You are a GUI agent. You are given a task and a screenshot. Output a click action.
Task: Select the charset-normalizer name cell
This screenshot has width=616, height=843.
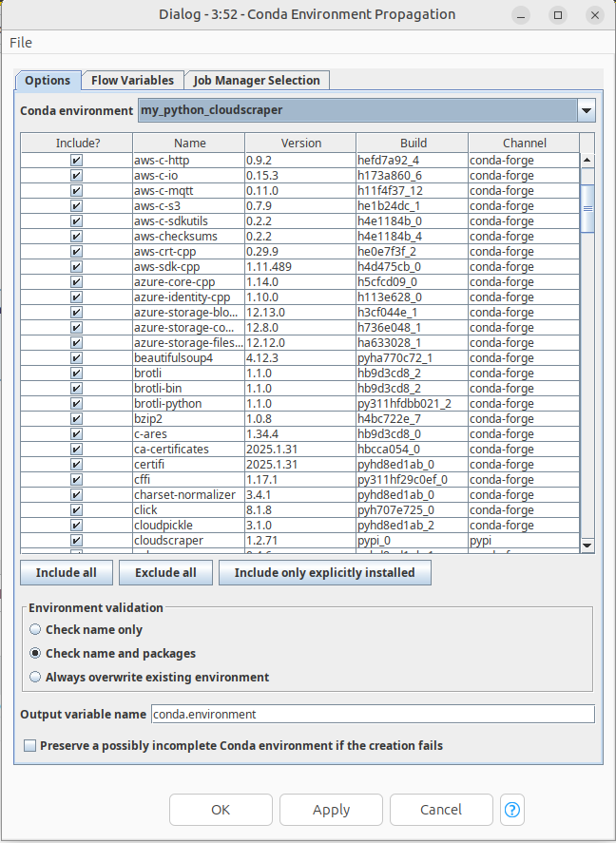(x=188, y=494)
